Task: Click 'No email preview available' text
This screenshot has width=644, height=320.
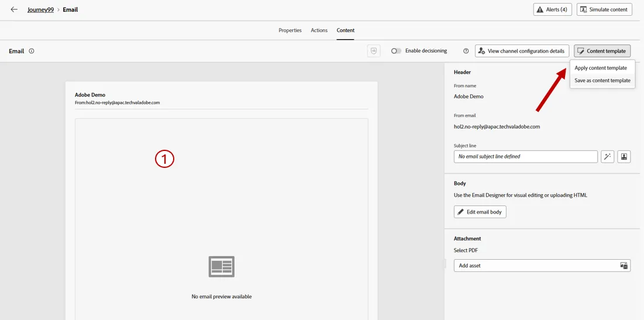Action: (221, 296)
